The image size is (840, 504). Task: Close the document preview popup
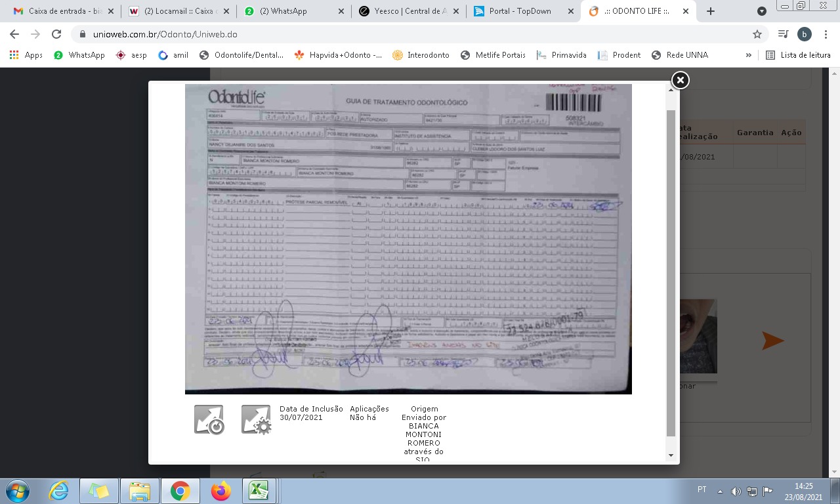[x=681, y=80]
